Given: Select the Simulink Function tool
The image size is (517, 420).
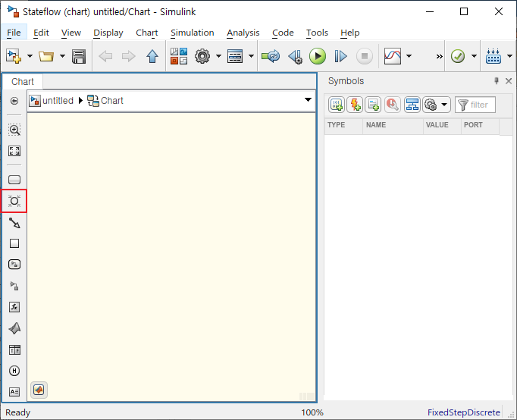Looking at the screenshot, I should pos(14,286).
